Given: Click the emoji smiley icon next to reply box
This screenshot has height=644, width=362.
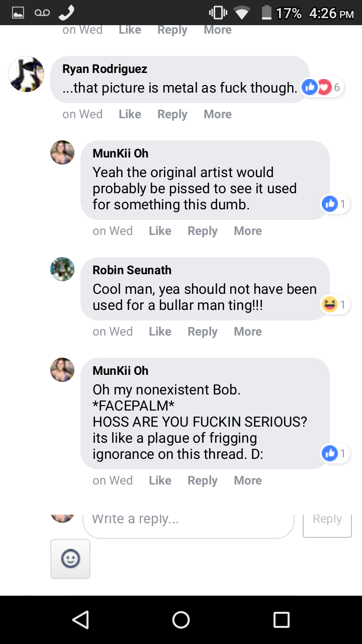Looking at the screenshot, I should 70,558.
